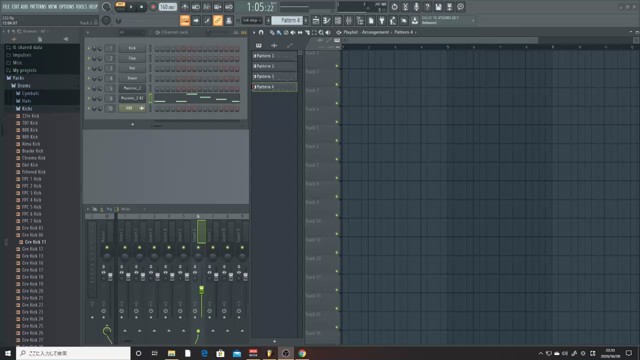Select the Clap channel button

point(132,58)
